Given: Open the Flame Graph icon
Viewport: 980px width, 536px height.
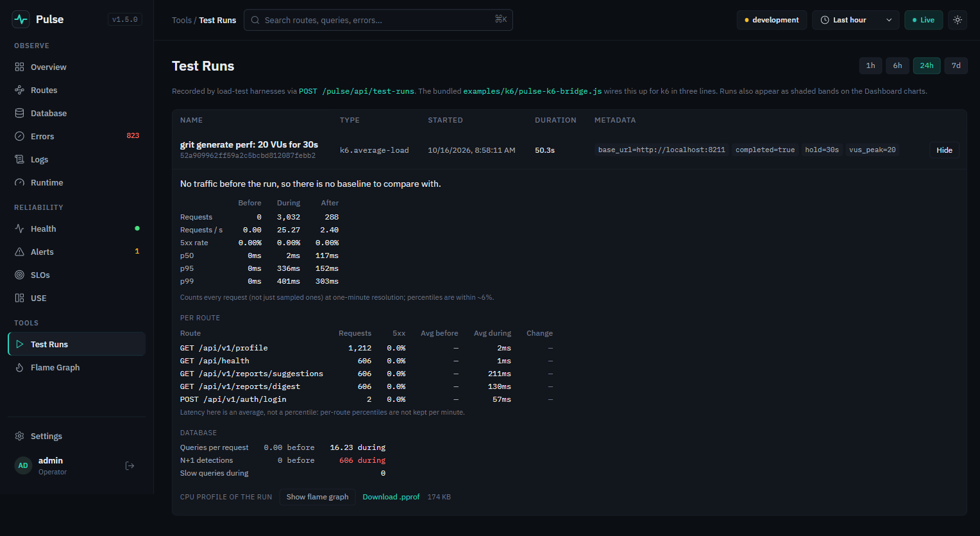Looking at the screenshot, I should click(x=19, y=367).
